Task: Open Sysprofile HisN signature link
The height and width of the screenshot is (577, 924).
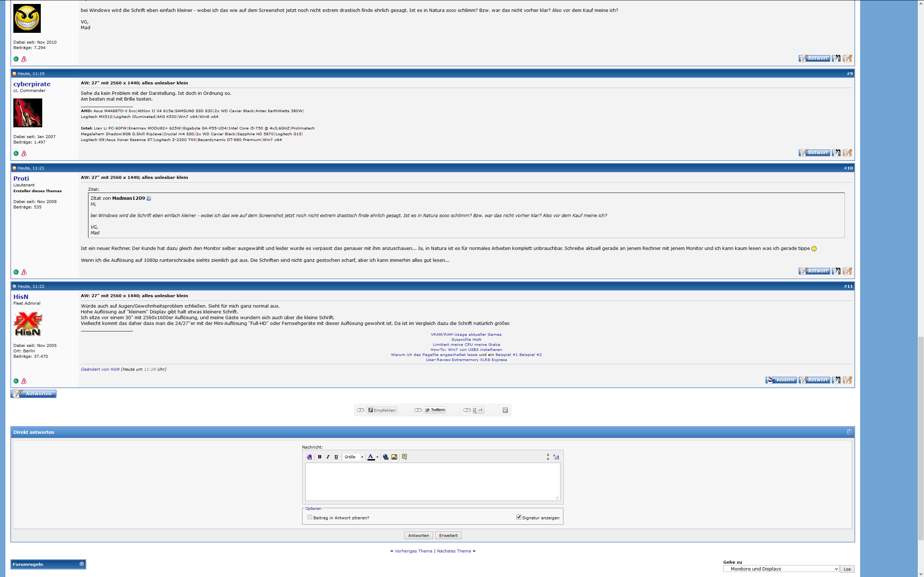Action: pos(466,340)
